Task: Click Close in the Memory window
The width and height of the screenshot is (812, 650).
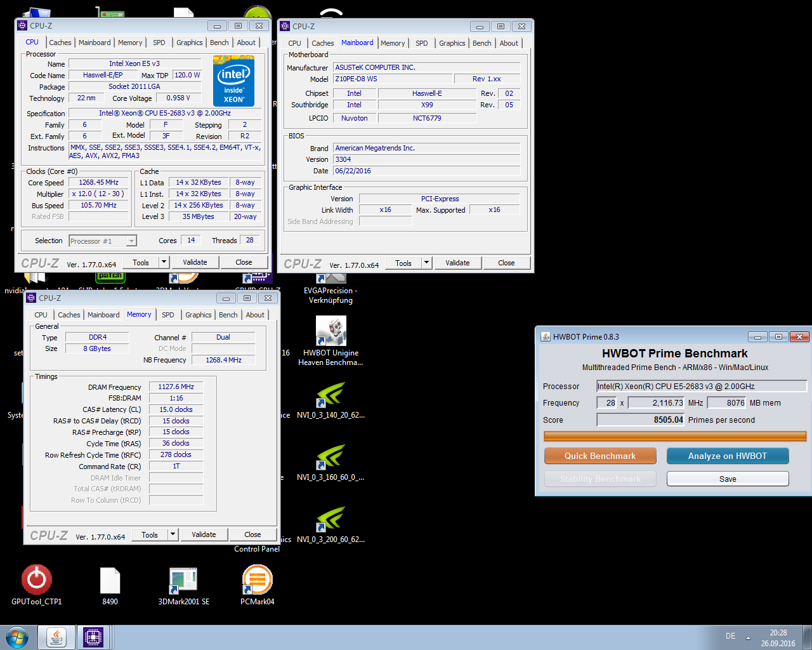Action: [252, 534]
